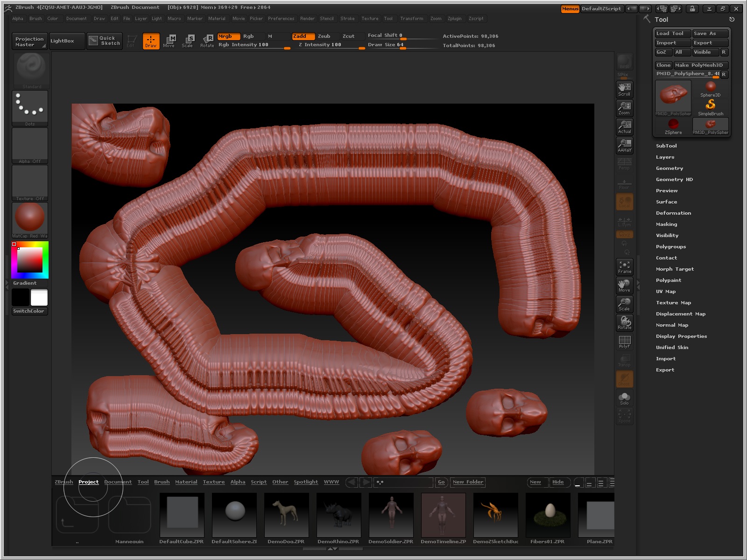Screen dimensions: 747x560
Task: Toggle the Mrgb channel button
Action: 228,36
